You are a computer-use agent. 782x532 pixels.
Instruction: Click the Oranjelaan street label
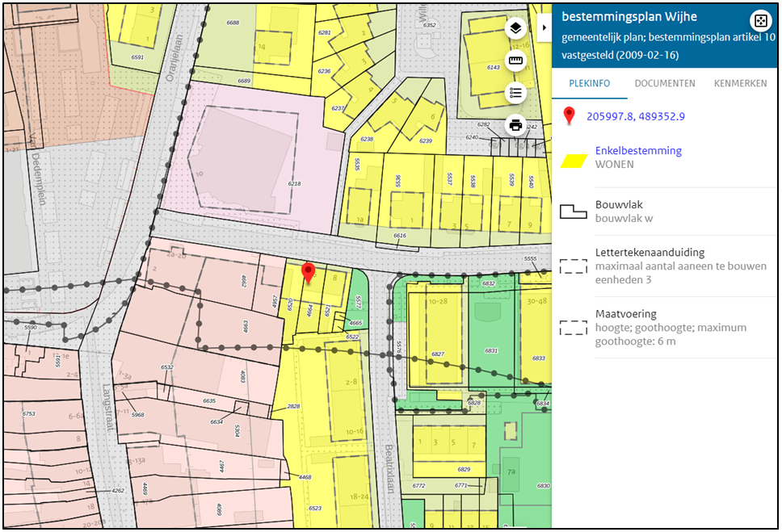174,58
